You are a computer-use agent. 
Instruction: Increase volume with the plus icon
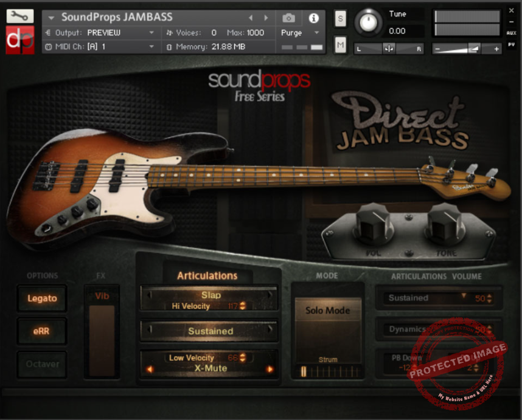click(496, 49)
